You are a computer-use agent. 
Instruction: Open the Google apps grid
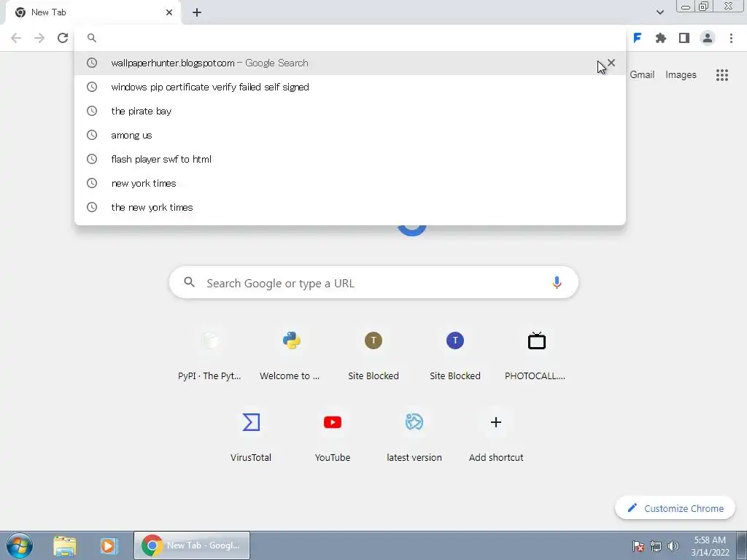[721, 75]
